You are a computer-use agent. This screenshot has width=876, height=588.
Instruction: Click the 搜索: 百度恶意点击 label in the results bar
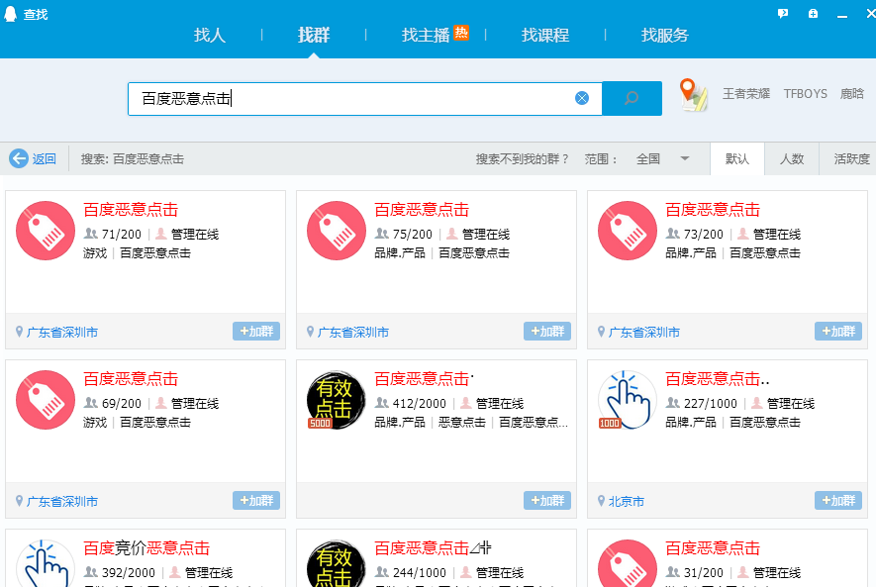(x=133, y=159)
